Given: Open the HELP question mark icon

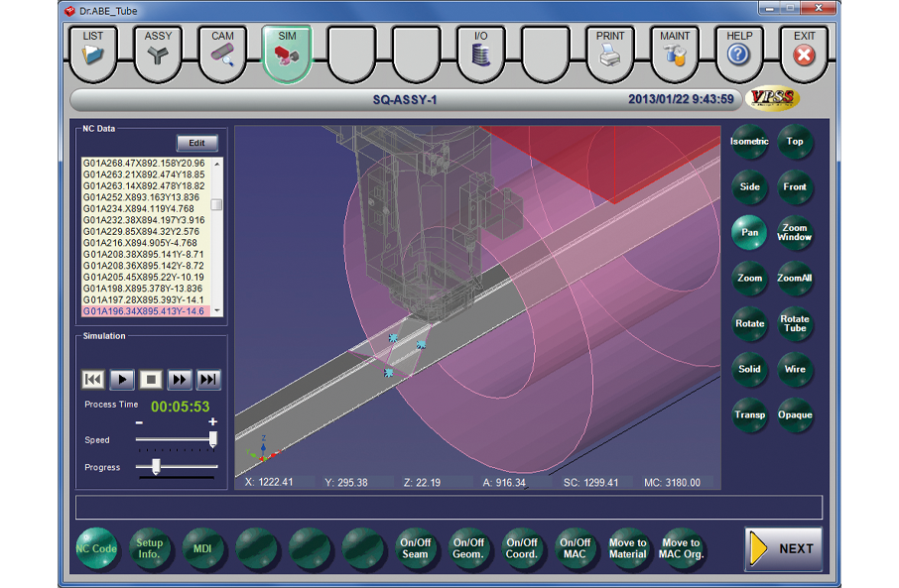Looking at the screenshot, I should [x=739, y=53].
